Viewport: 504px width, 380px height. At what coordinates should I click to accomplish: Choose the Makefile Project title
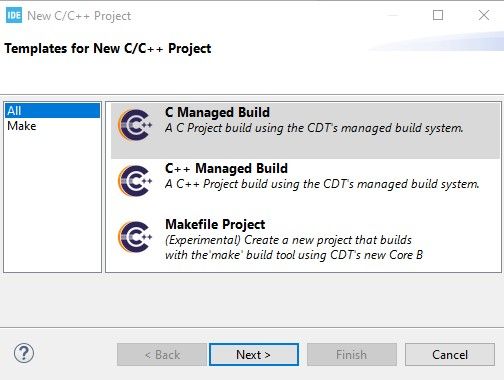click(215, 224)
